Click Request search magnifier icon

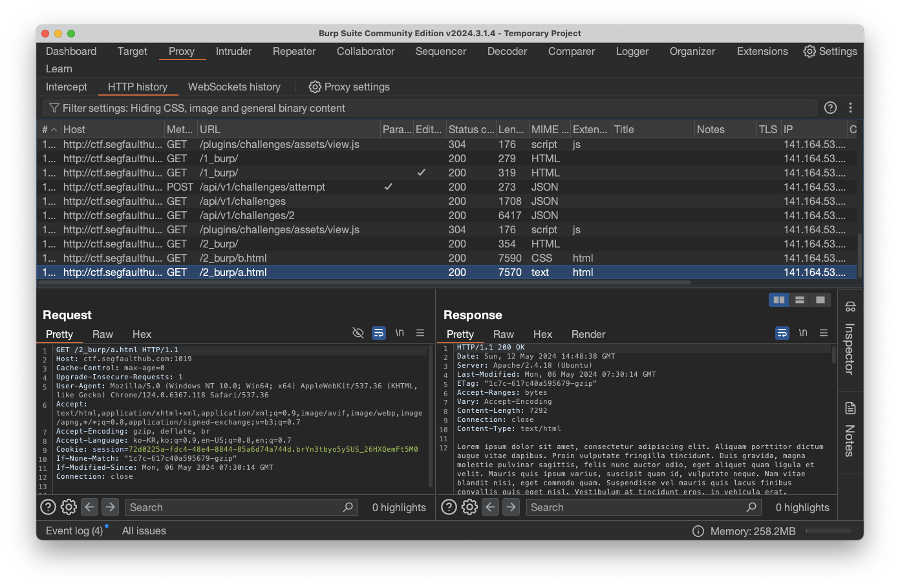coord(348,507)
